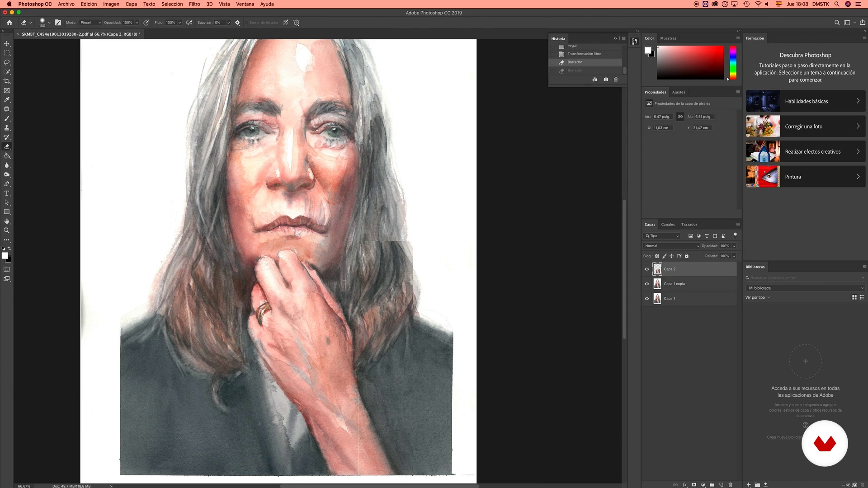Select the Lasso tool
868x488 pixels.
(x=7, y=62)
